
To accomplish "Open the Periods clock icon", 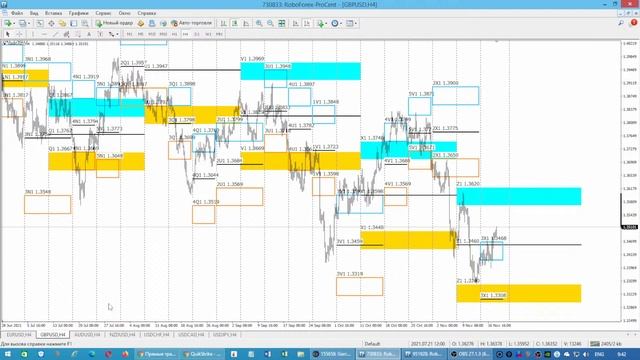I will pos(335,24).
